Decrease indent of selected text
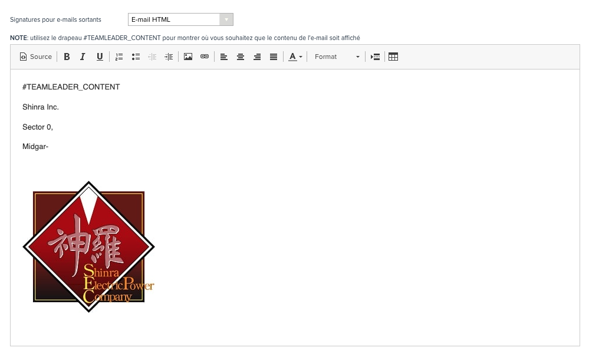589x364 pixels. click(x=152, y=57)
